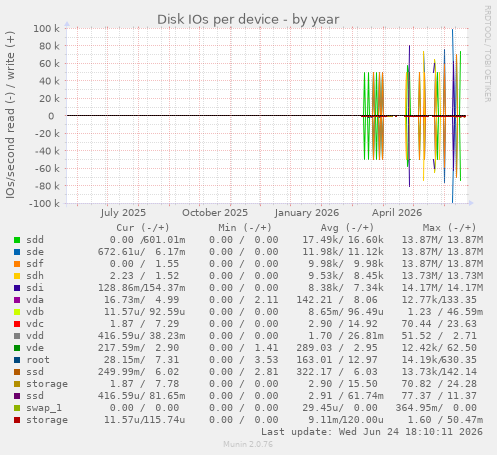497x455 pixels.
Task: Click the 'swap_1' legend label
Action: (44, 408)
